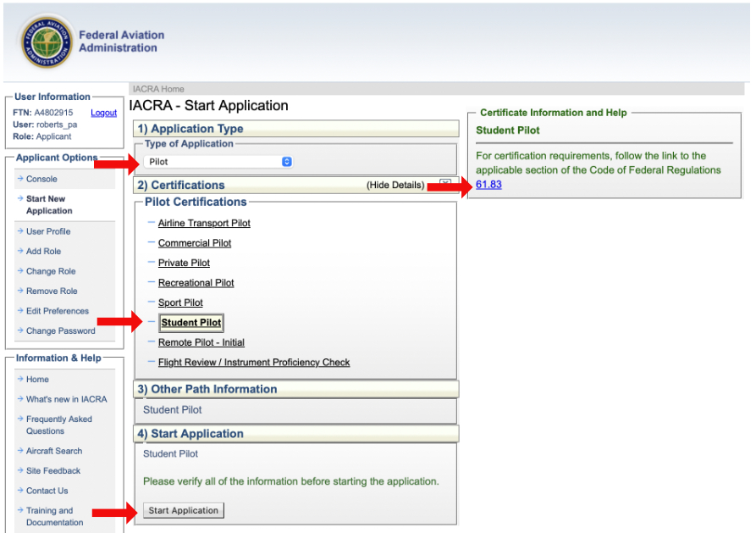Open What's new in IACRA
This screenshot has width=756, height=533.
tap(67, 399)
